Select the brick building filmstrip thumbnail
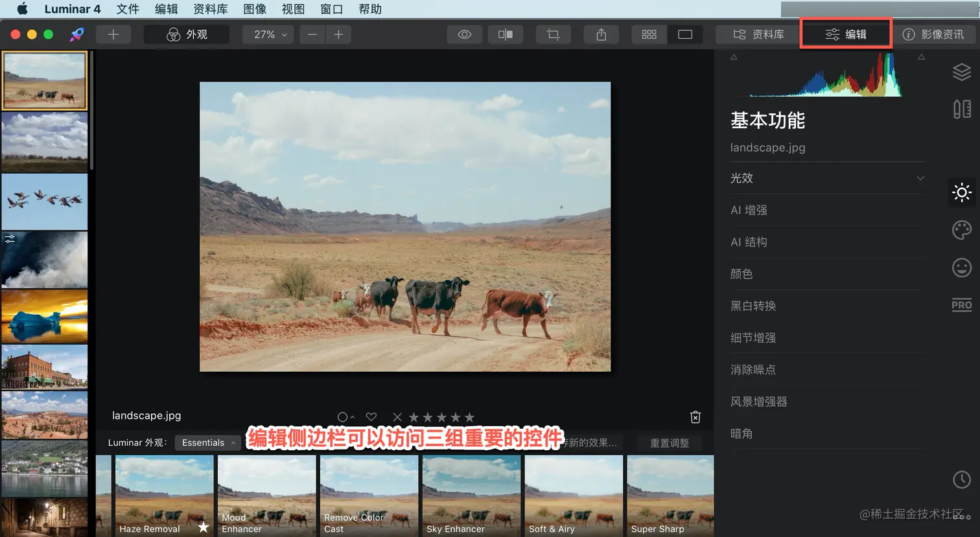The image size is (980, 537). coord(44,366)
